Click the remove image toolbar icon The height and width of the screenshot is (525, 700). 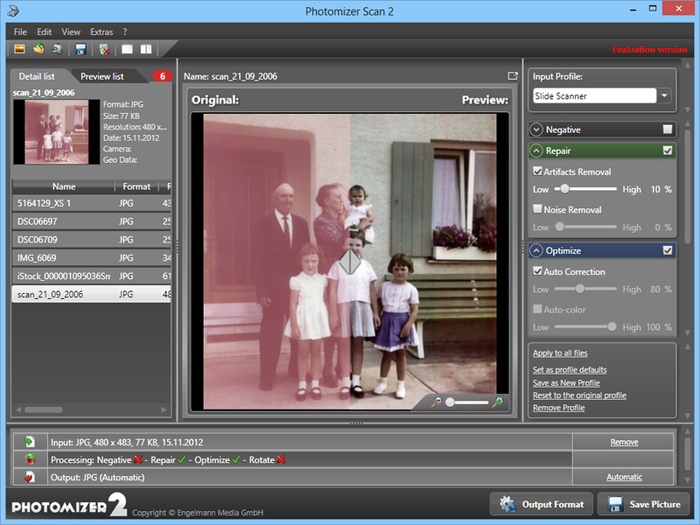[x=104, y=48]
